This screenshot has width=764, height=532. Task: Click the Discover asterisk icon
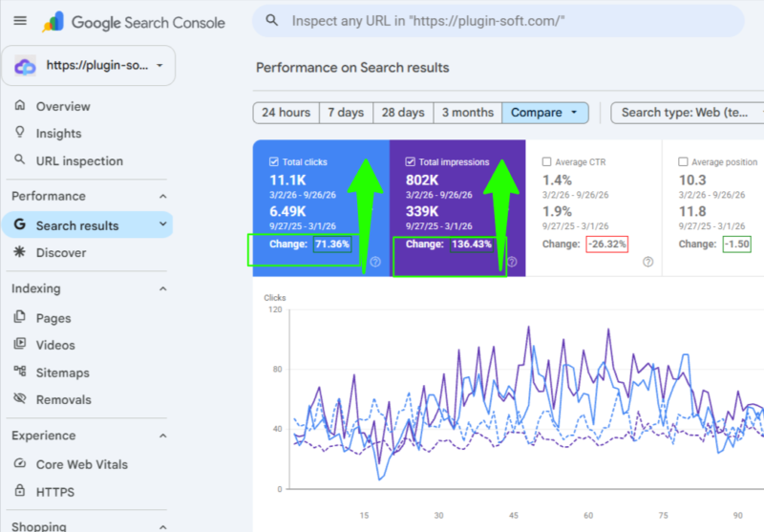click(x=19, y=251)
